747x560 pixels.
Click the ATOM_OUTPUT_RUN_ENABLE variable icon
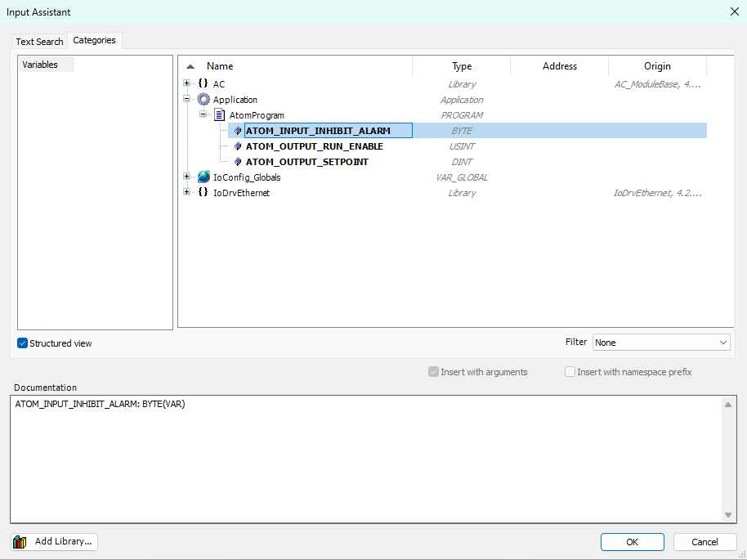[238, 146]
